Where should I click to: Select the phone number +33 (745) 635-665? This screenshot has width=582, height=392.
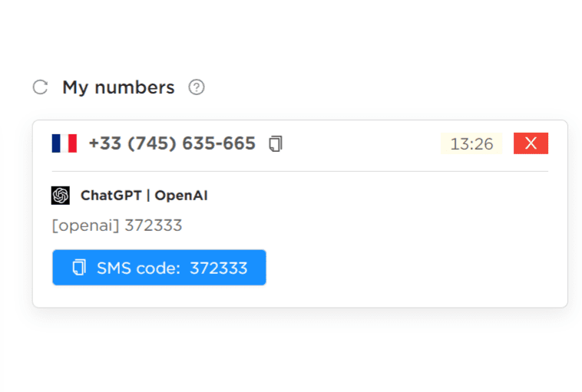pos(172,143)
